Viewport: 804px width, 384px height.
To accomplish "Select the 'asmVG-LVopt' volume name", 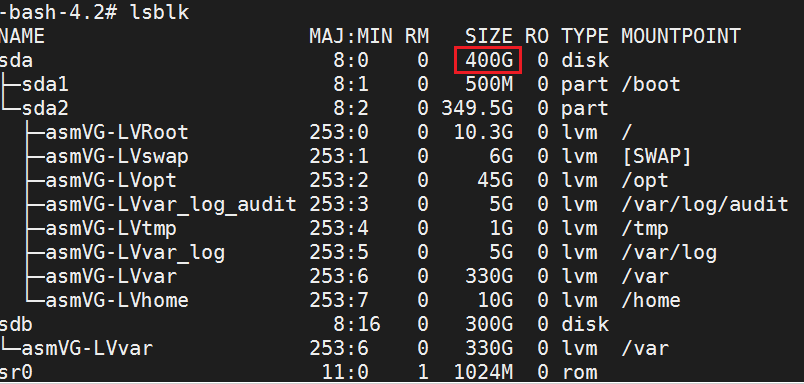I will (x=111, y=180).
